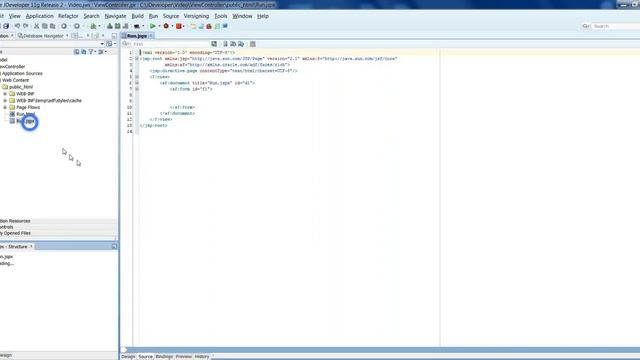Expand the WEB-INF folder node

[x=5, y=93]
